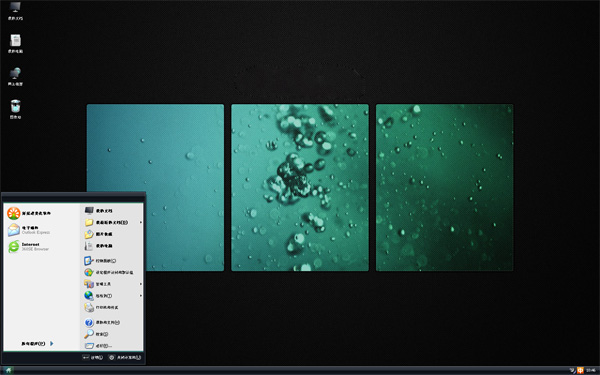Launch Internet 360SE Browser from Start menu
600x375 pixels.
pyautogui.click(x=29, y=246)
